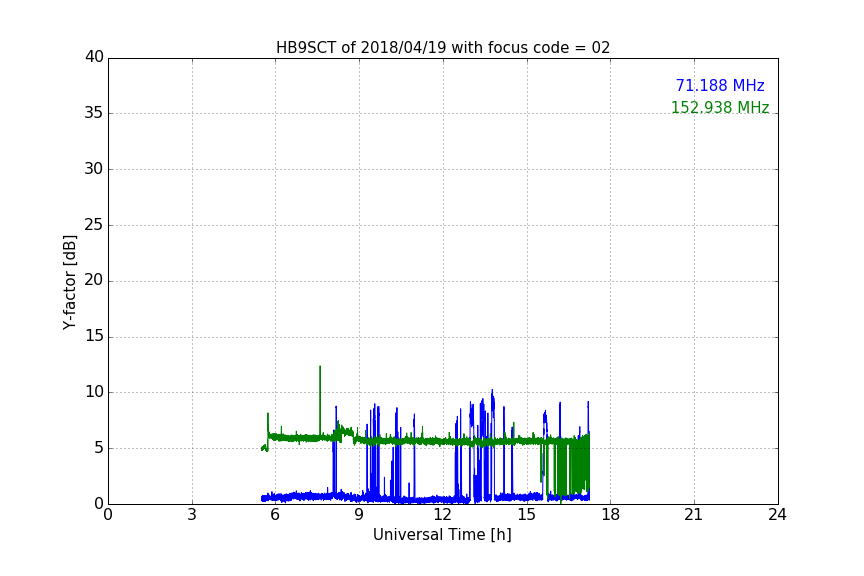Click the x-axis tick label '3'
Image resolution: width=864 pixels, height=576 pixels.
(x=192, y=515)
